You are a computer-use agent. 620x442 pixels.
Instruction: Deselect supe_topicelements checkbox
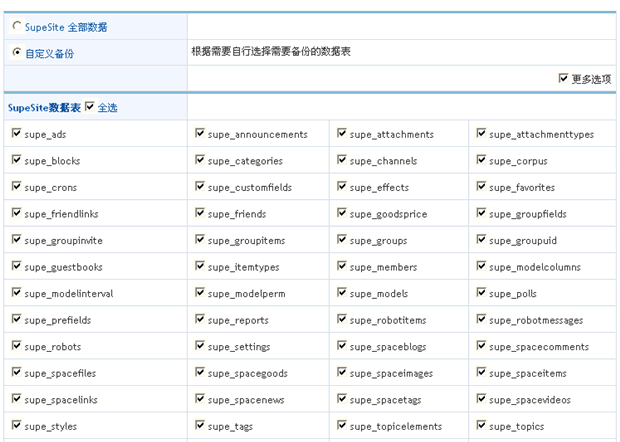click(342, 424)
